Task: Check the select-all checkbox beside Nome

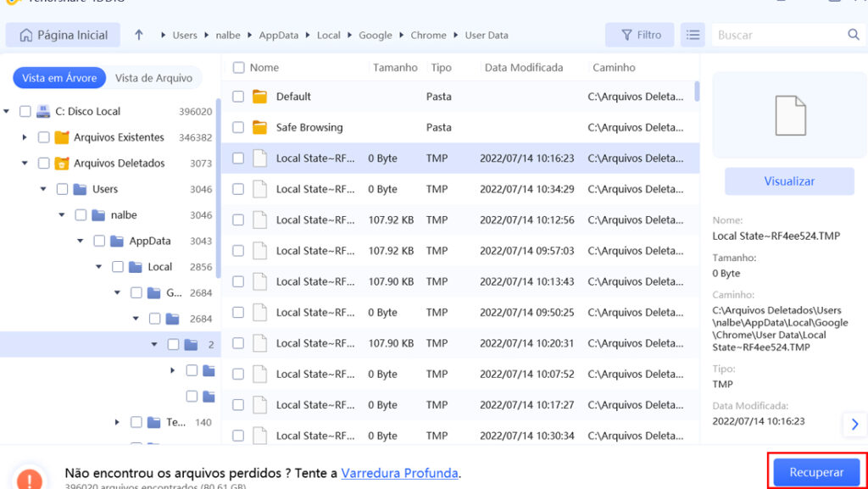Action: tap(238, 67)
